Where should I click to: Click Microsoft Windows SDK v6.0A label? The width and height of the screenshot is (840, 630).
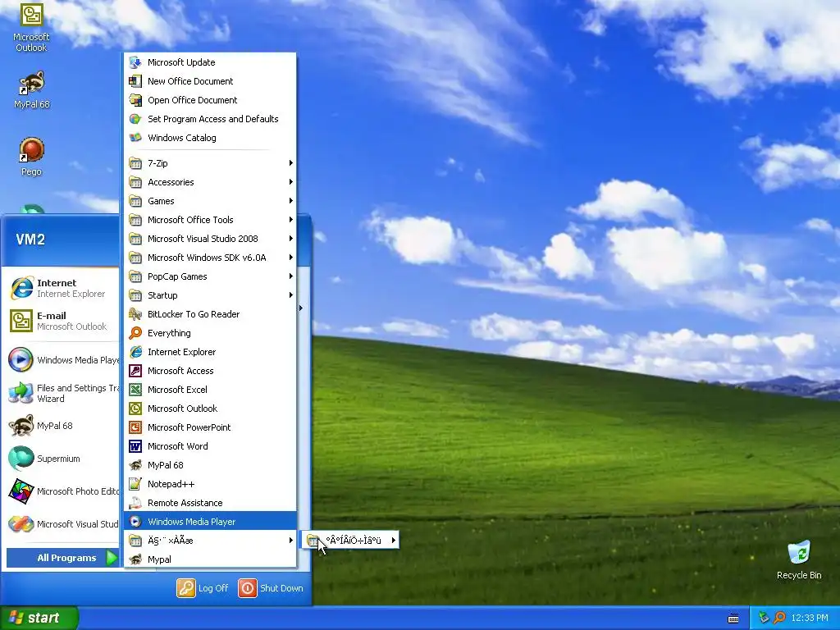[x=207, y=258]
